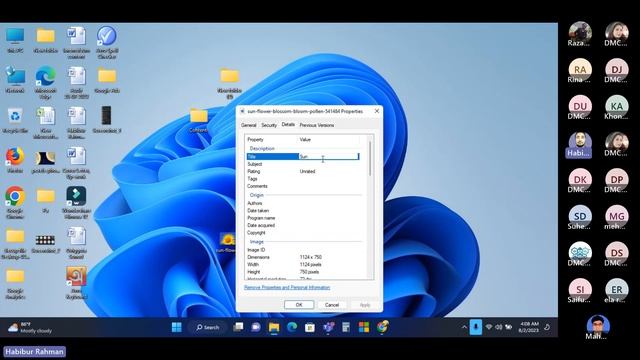Open Task View from the taskbar
640x360 pixels.
coord(238,327)
